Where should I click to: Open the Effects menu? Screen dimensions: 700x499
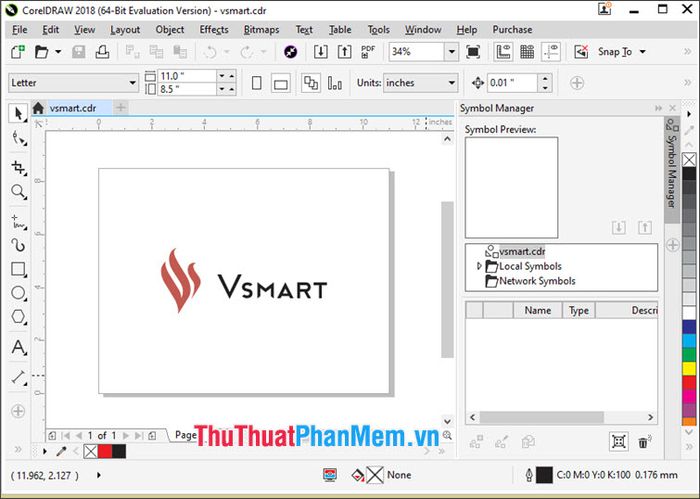pos(214,29)
